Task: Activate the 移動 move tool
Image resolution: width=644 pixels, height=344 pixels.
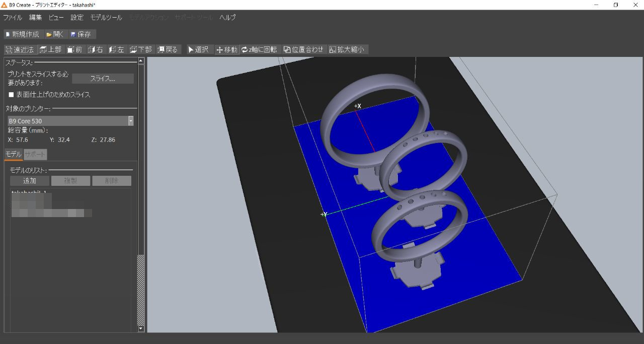Action: [x=227, y=49]
